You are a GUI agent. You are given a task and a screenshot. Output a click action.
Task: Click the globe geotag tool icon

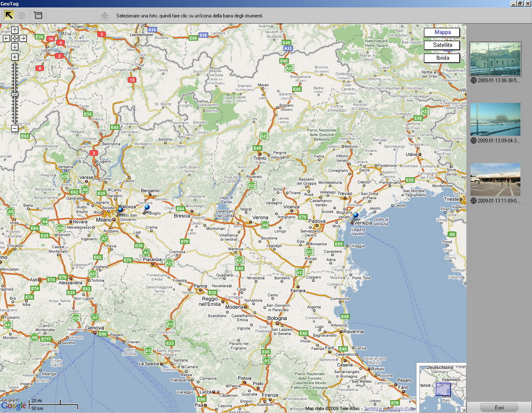coord(22,16)
